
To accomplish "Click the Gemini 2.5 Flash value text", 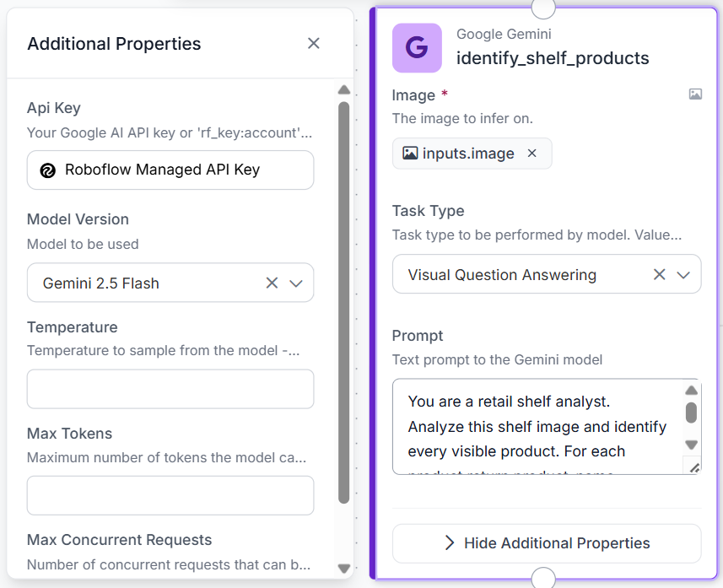I will click(x=101, y=283).
